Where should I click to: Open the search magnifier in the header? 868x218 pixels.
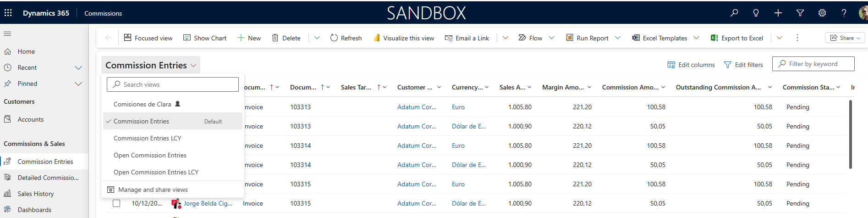(734, 13)
